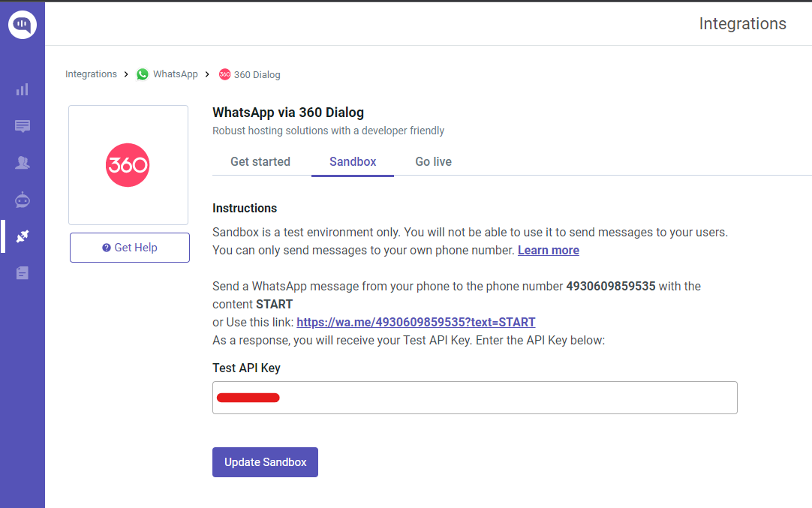Click the chat bubble app logo

click(x=23, y=24)
